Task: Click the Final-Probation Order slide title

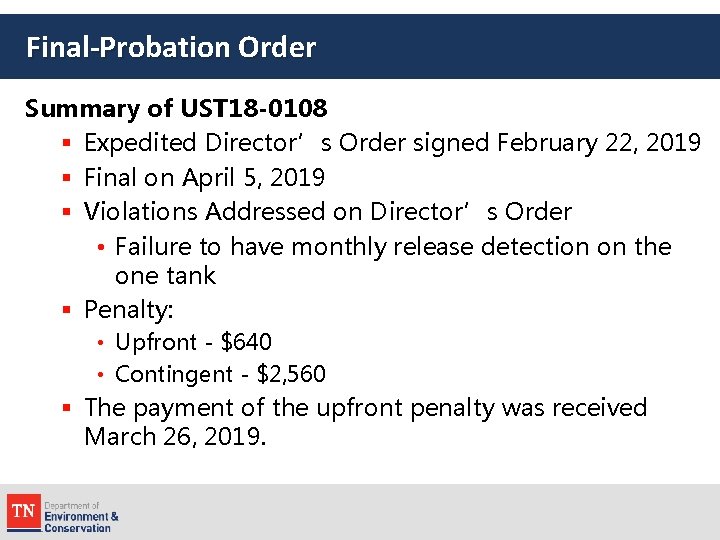Action: coord(171,47)
